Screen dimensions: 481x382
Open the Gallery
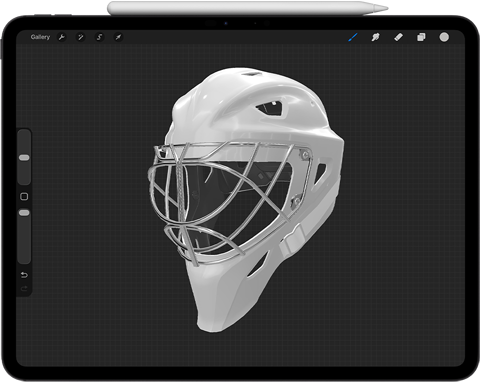pos(40,37)
